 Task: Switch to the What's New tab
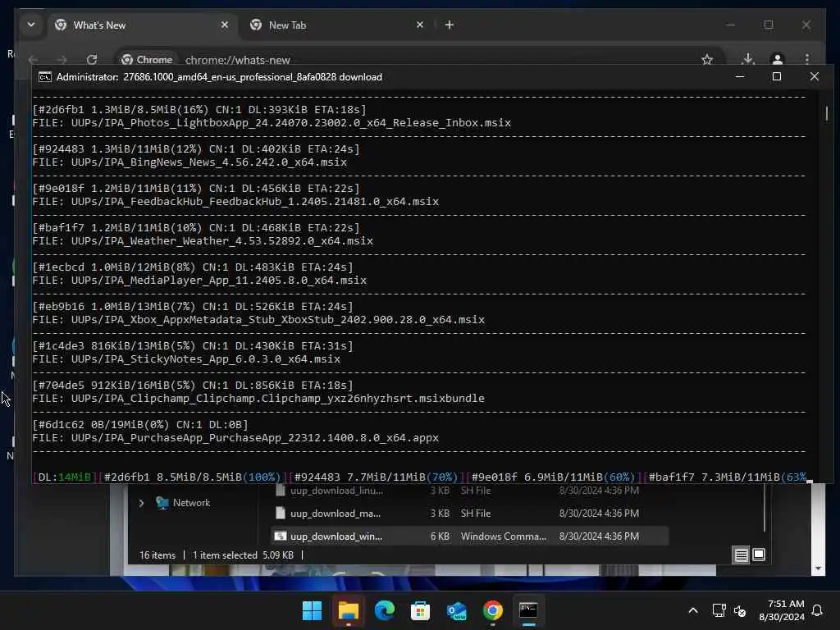tap(144, 25)
